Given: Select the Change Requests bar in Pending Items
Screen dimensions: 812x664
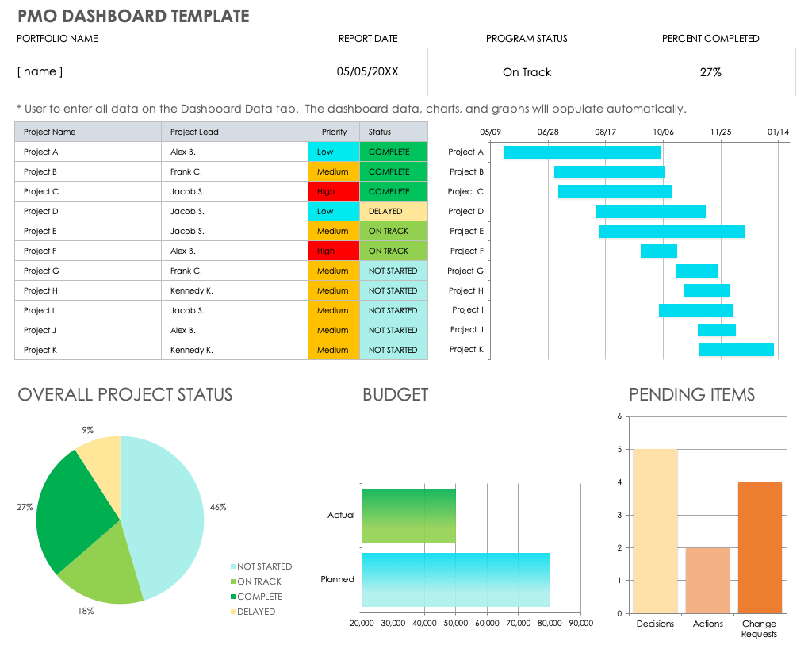Looking at the screenshot, I should tap(760, 547).
